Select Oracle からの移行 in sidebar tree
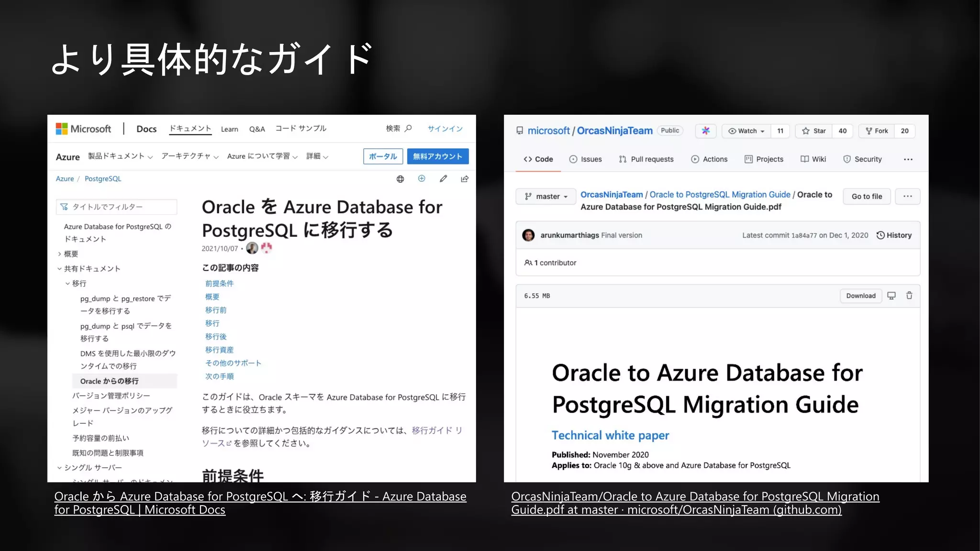Screen dimensions: 980x551 click(124, 381)
